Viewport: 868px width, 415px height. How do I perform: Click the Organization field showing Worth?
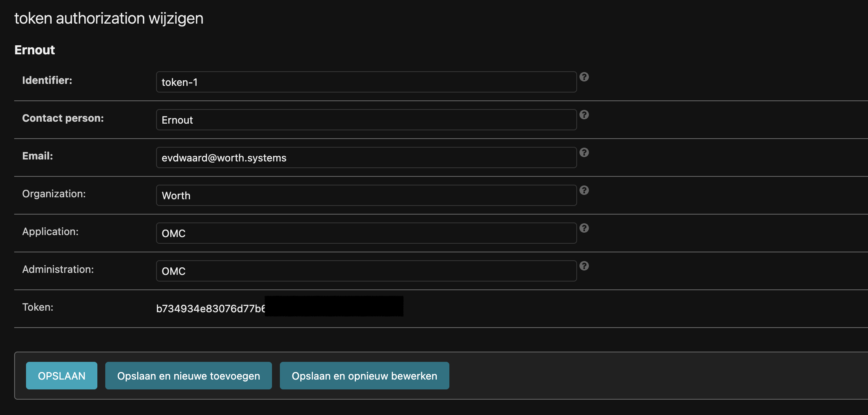(x=366, y=195)
